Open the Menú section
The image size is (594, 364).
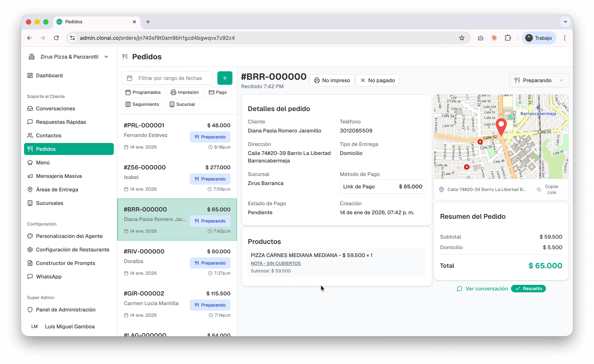pyautogui.click(x=69, y=162)
